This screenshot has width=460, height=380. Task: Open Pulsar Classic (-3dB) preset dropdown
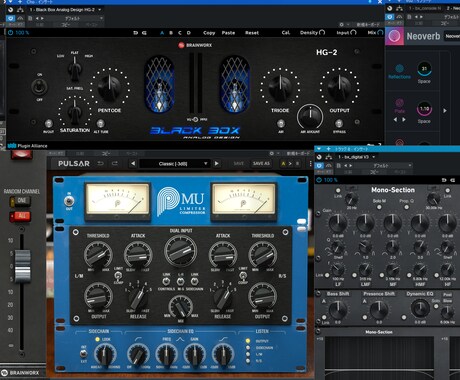point(174,164)
